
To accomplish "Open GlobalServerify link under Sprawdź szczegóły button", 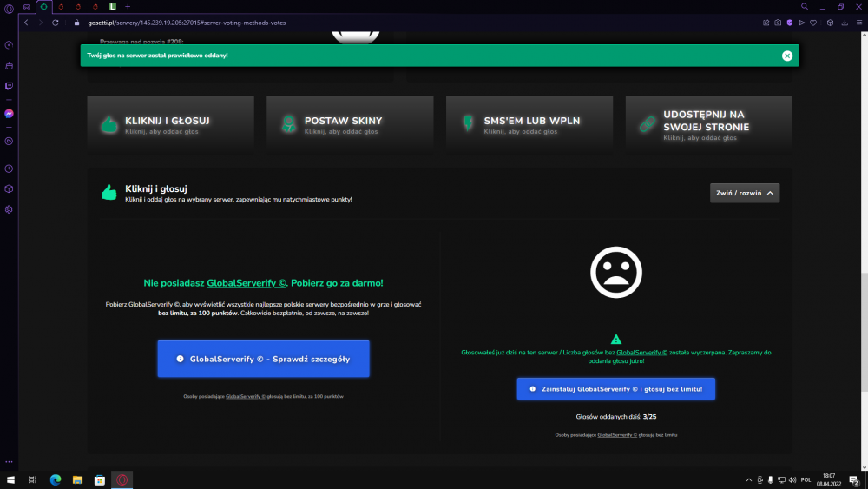I will pyautogui.click(x=246, y=397).
